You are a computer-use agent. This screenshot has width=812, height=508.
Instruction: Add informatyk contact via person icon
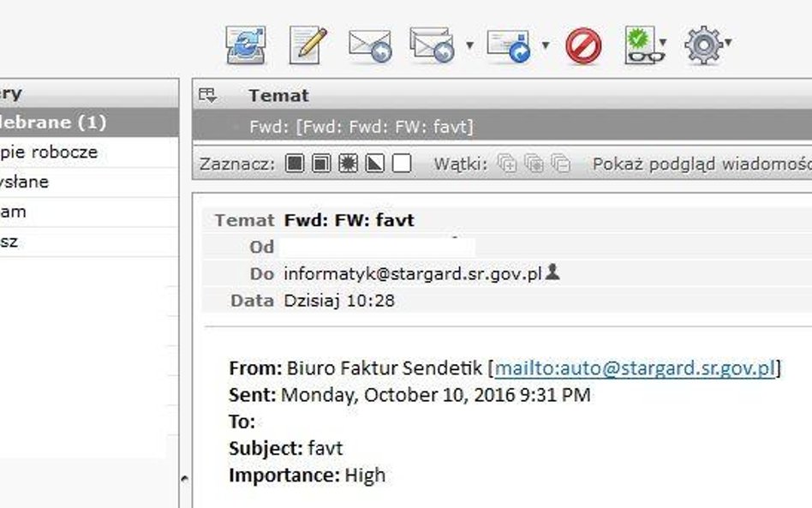pyautogui.click(x=552, y=272)
